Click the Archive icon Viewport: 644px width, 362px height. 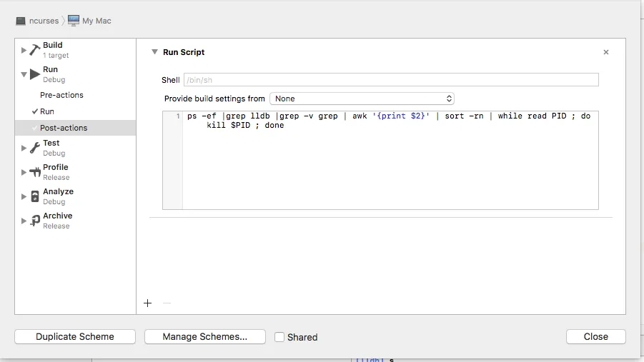pos(35,221)
